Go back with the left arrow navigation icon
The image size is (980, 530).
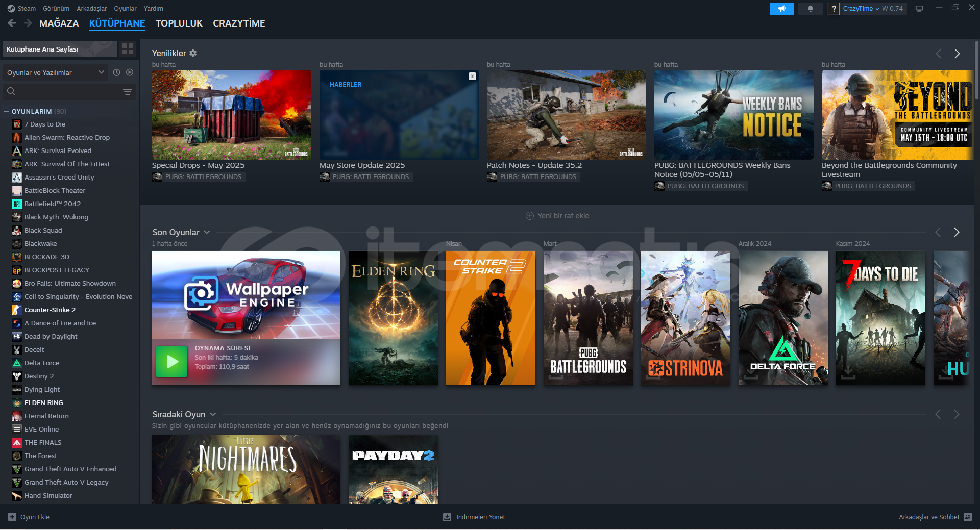pos(12,23)
